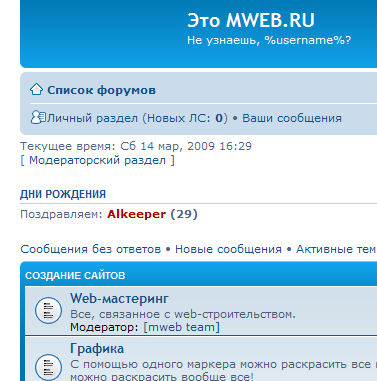Screen dimensions: 377x381
Task: Click the Это MWEB.RU site title
Action: click(x=251, y=20)
